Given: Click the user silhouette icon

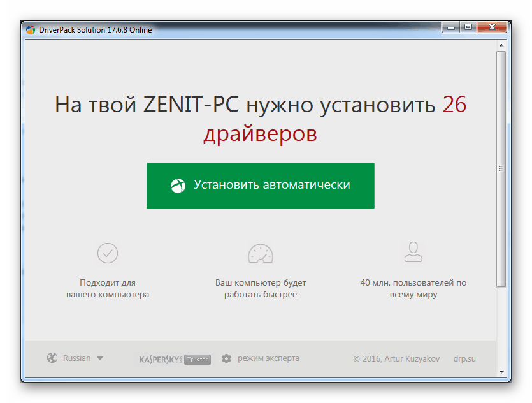Looking at the screenshot, I should pyautogui.click(x=413, y=252).
